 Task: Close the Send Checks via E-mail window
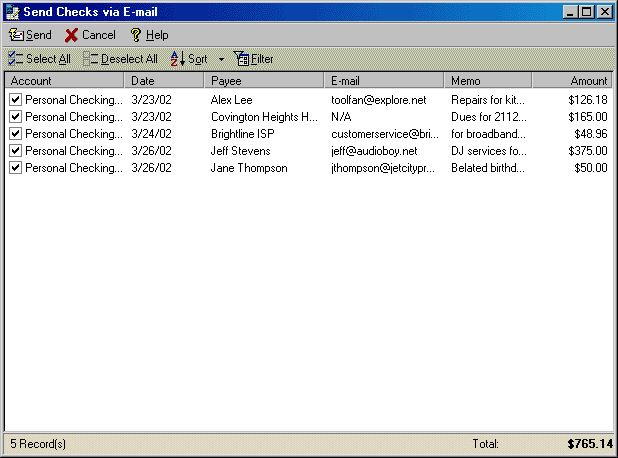(x=605, y=12)
